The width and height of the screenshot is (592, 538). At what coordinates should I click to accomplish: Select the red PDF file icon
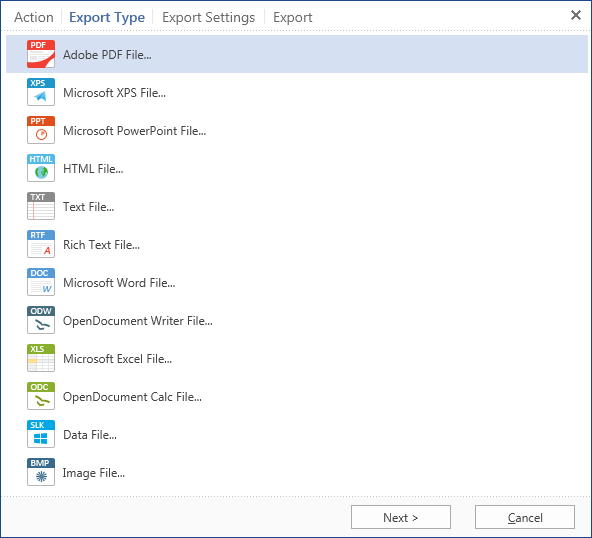point(41,54)
